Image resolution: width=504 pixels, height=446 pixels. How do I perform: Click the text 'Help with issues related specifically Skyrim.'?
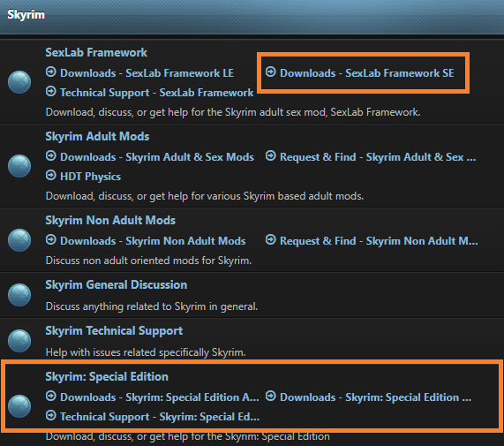[x=146, y=352]
